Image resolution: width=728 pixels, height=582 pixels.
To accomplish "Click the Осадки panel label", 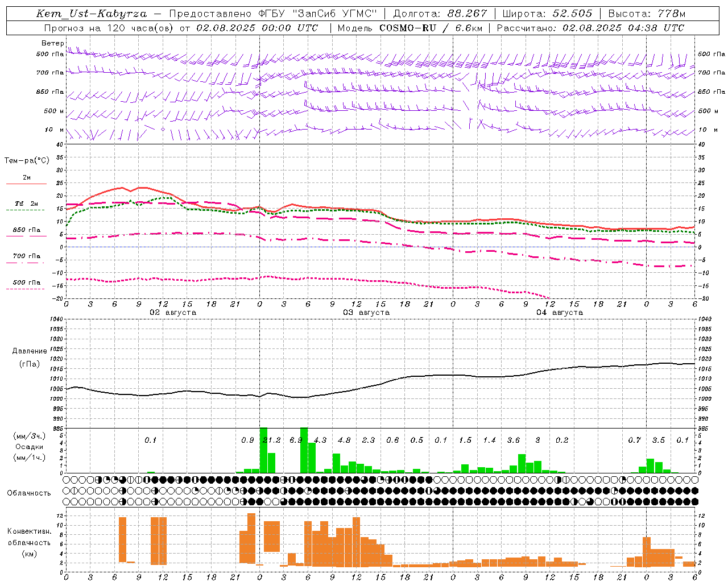I will 29,447.
